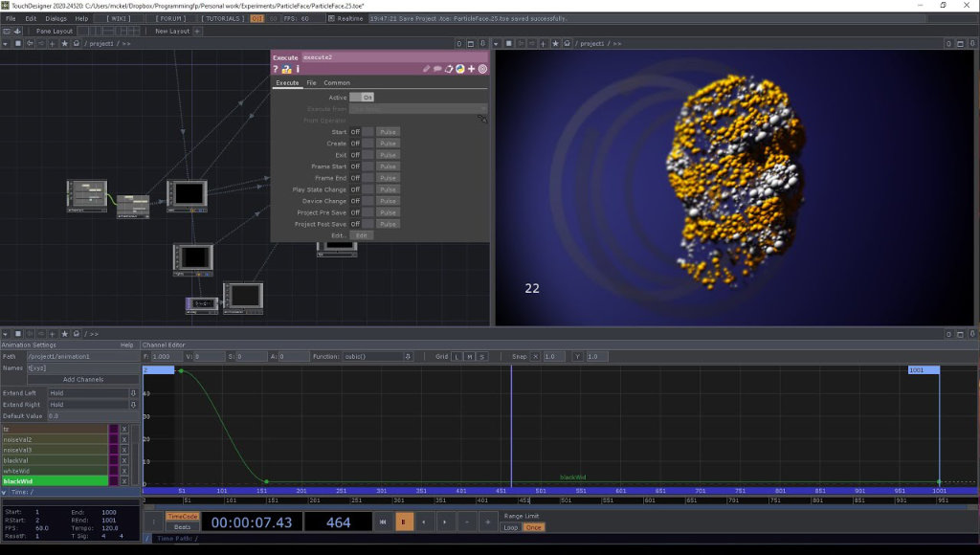Maximize the network editor pane
This screenshot has height=555, width=980.
[x=471, y=44]
